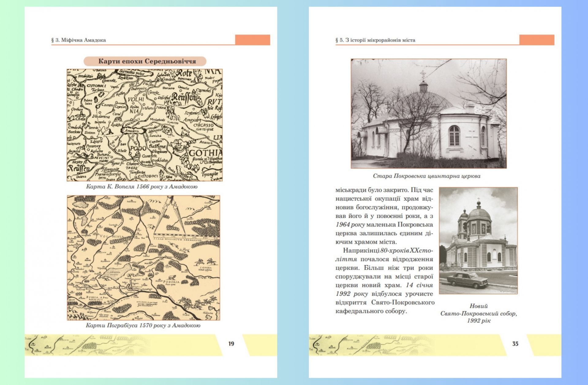Click page number 19
588x385 pixels.
tap(231, 344)
